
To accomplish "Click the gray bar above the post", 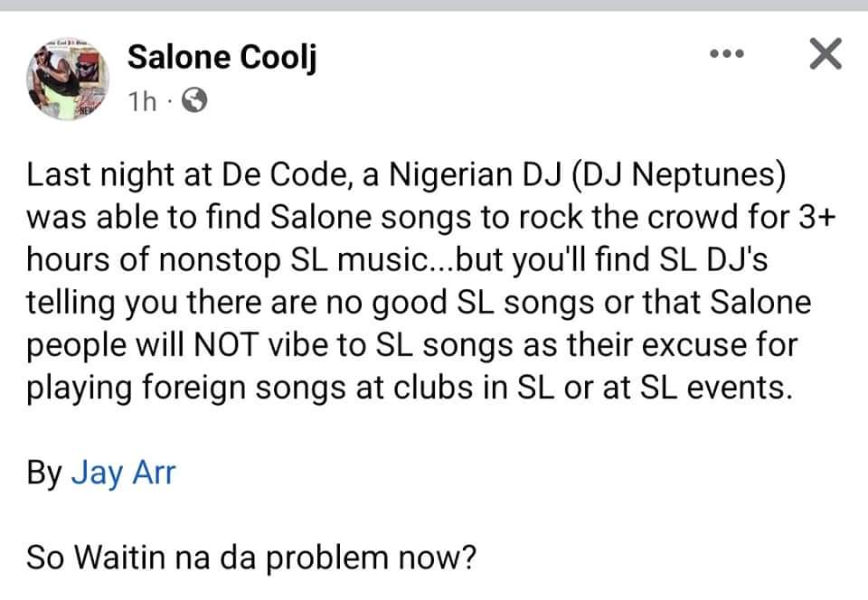I will click(x=434, y=5).
